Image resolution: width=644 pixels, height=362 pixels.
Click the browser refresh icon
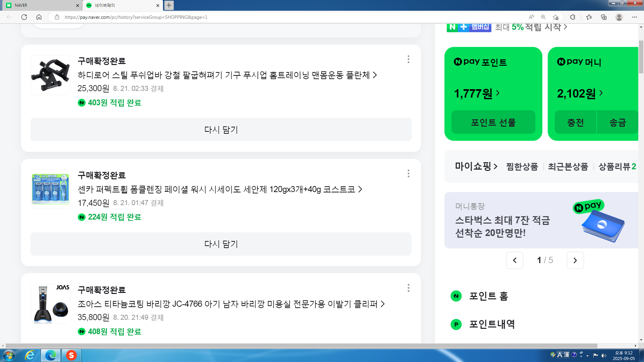click(24, 17)
